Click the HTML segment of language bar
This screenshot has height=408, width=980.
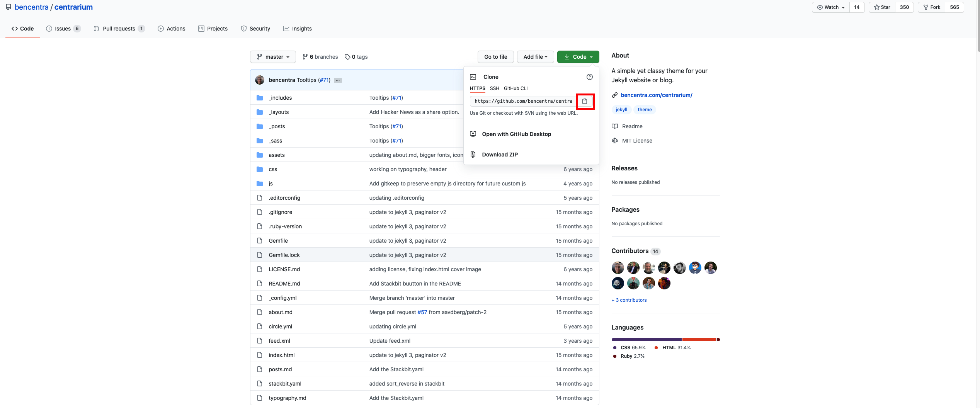(699, 340)
